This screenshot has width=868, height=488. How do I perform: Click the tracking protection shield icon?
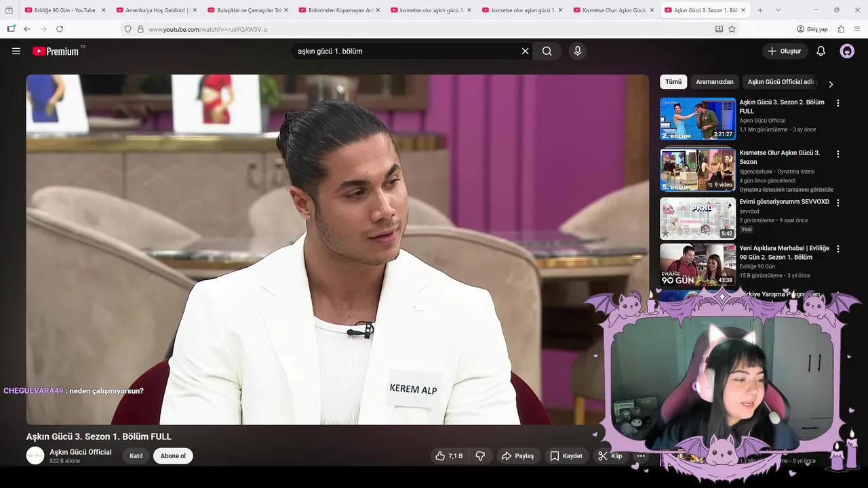click(127, 29)
